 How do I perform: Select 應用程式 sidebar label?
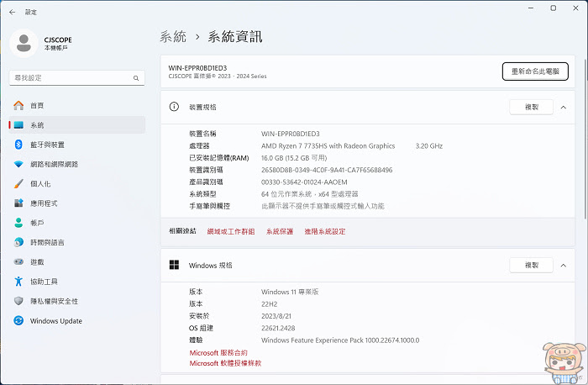click(x=44, y=203)
